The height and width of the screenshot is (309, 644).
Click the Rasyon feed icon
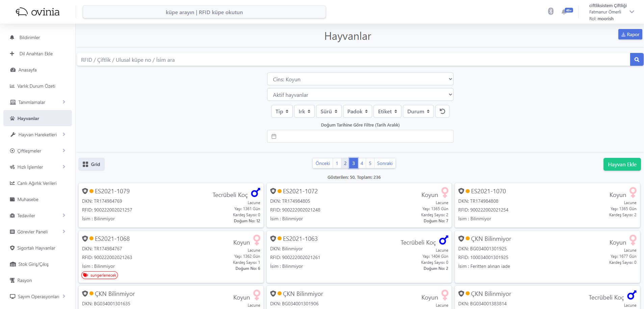pyautogui.click(x=12, y=280)
